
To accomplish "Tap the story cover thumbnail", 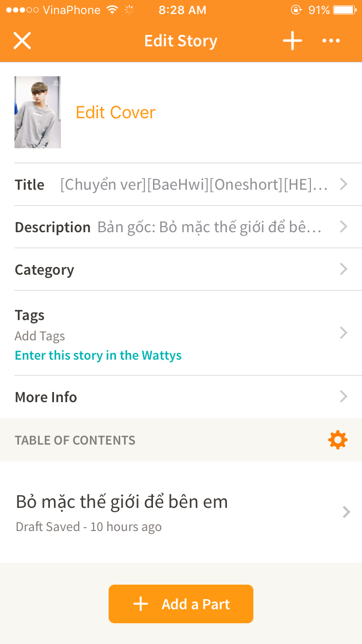I will tap(38, 112).
